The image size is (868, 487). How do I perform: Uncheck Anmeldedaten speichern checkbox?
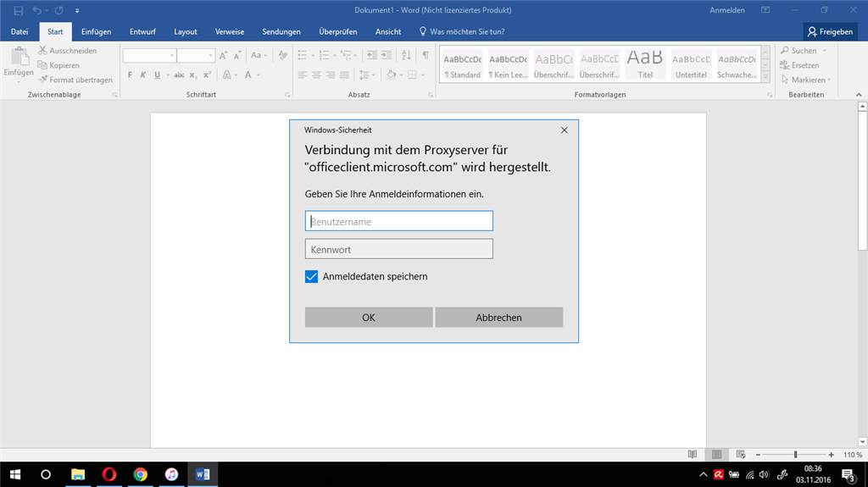click(311, 276)
